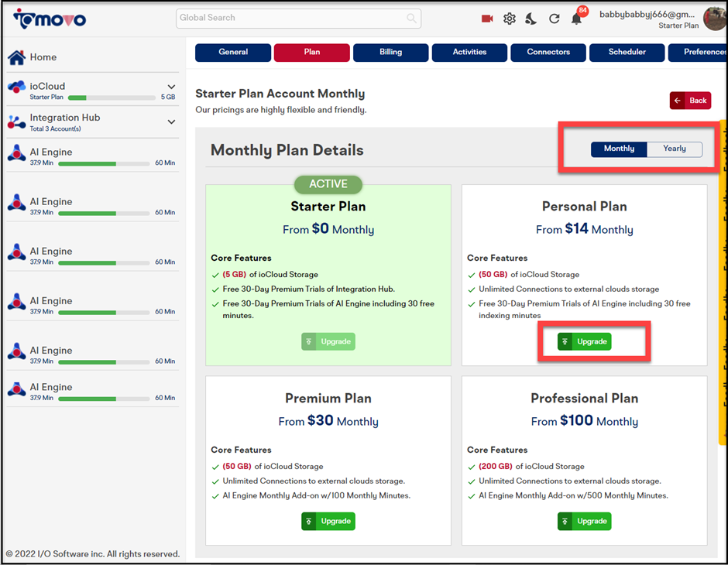Click the 'From $100 Monthly' price
This screenshot has width=728, height=565.
(x=585, y=421)
